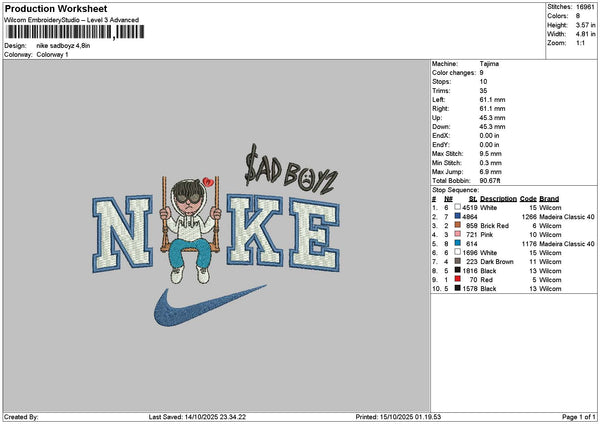Click the Width value '4.81 in'
The image size is (600, 424).
[585, 34]
